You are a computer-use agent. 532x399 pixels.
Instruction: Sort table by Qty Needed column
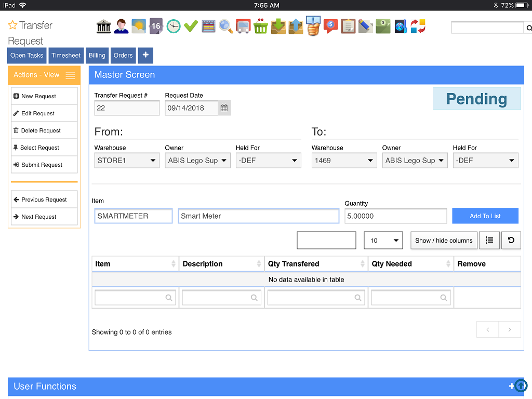(410, 264)
